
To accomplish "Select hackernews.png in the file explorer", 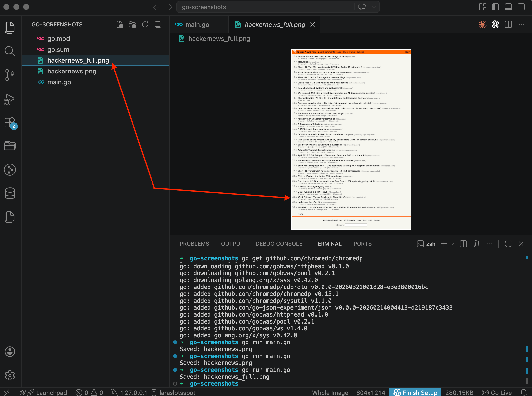I will [72, 71].
